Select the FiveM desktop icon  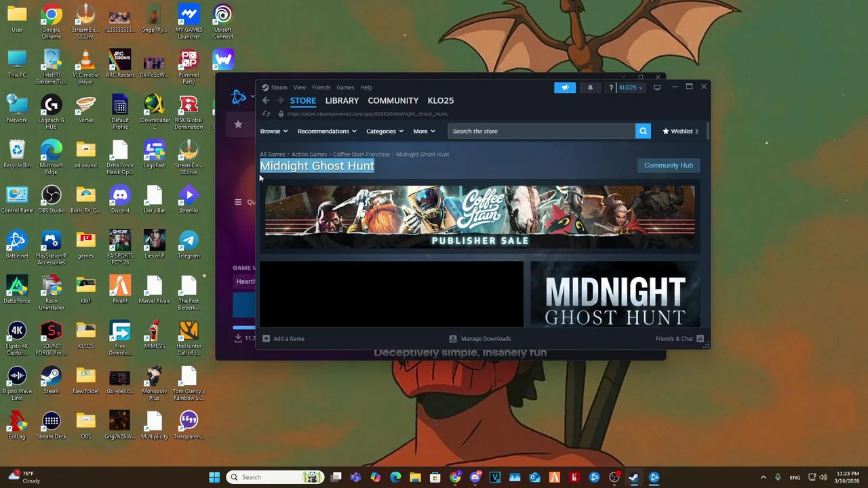[120, 289]
